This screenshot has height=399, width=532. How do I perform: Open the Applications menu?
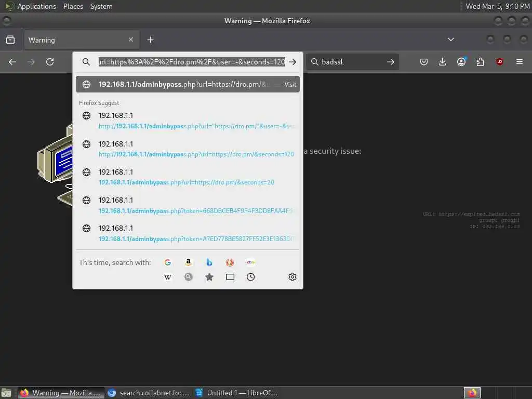coord(37,6)
